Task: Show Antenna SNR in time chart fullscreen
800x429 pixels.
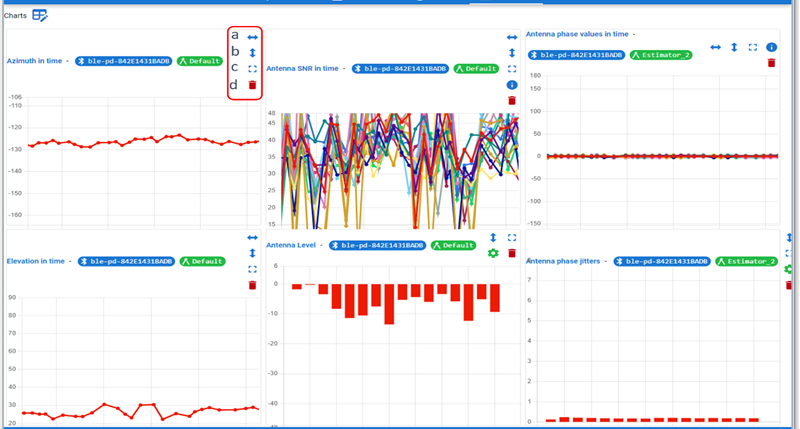Action: tap(512, 69)
